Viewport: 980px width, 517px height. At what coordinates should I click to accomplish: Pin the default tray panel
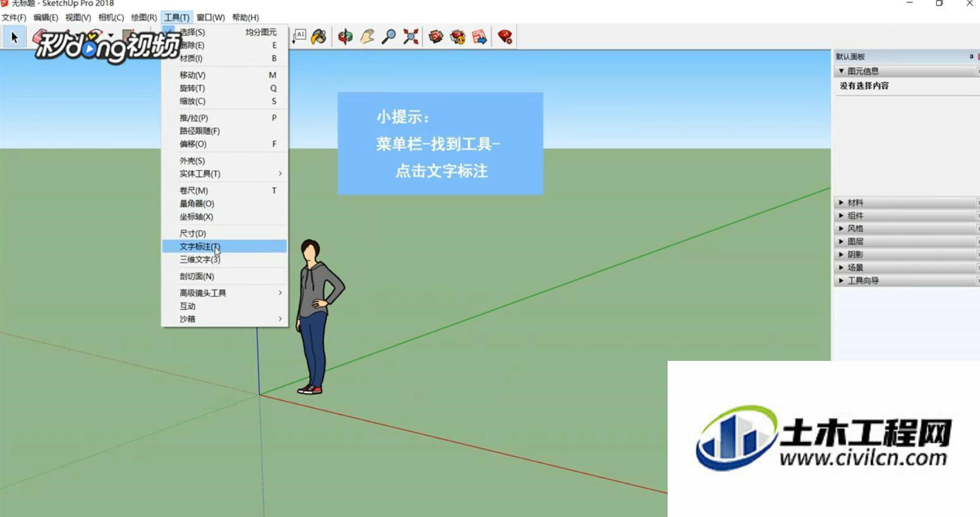pos(971,56)
